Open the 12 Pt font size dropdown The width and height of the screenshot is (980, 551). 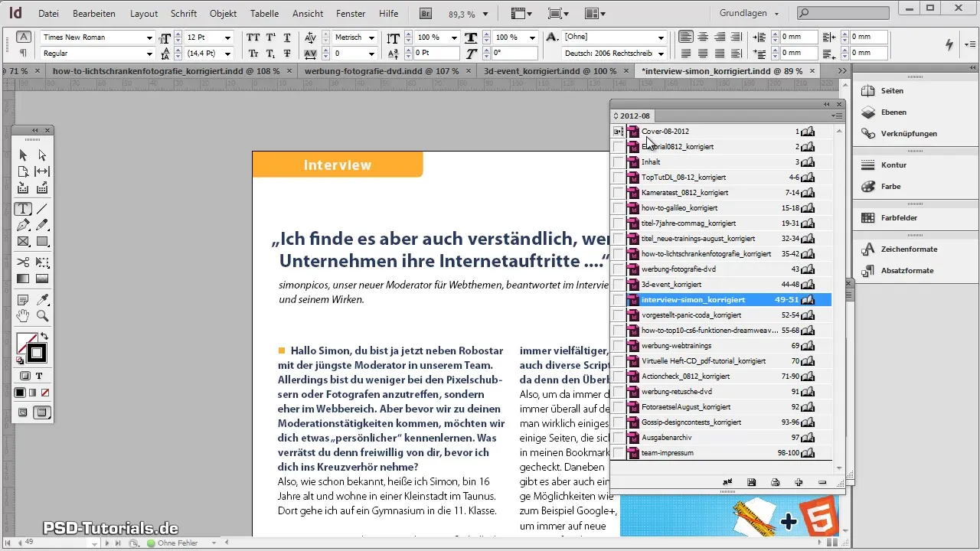(x=228, y=37)
